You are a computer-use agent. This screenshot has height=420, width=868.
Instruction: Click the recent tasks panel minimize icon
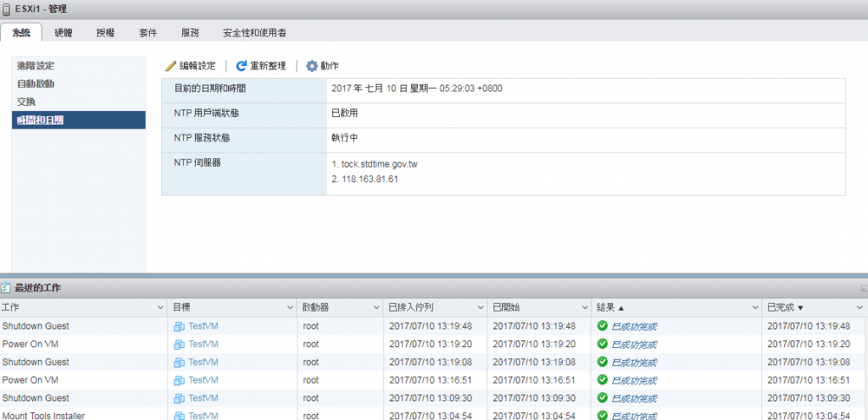tap(864, 288)
